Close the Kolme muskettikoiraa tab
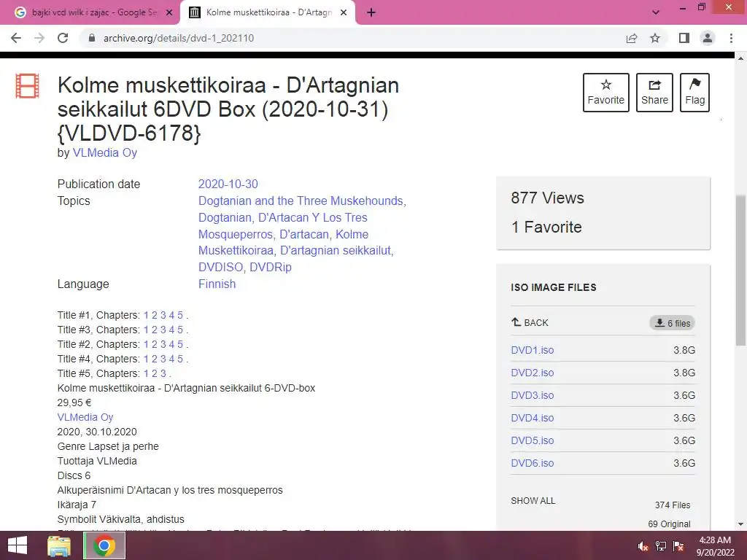 344,13
